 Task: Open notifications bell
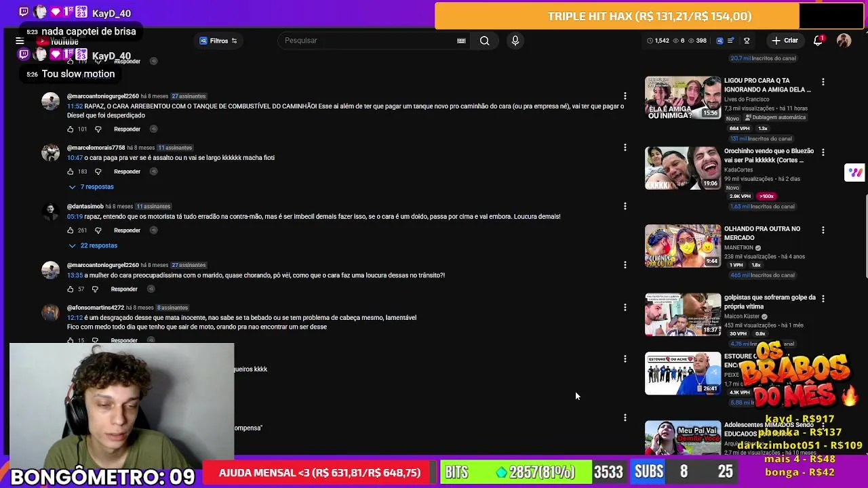[818, 41]
